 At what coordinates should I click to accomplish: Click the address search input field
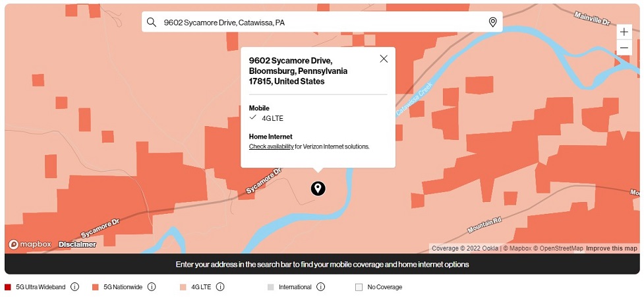tap(316, 22)
